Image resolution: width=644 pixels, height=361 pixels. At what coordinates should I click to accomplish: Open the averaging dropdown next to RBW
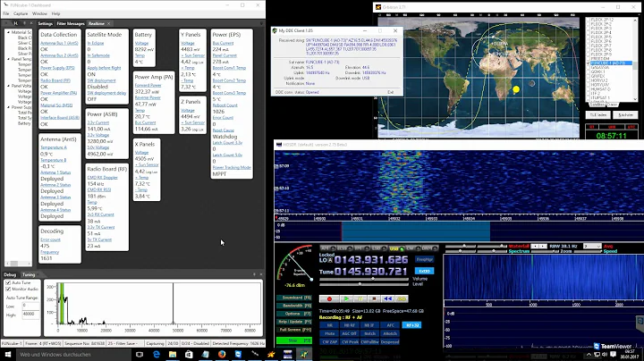(x=592, y=246)
